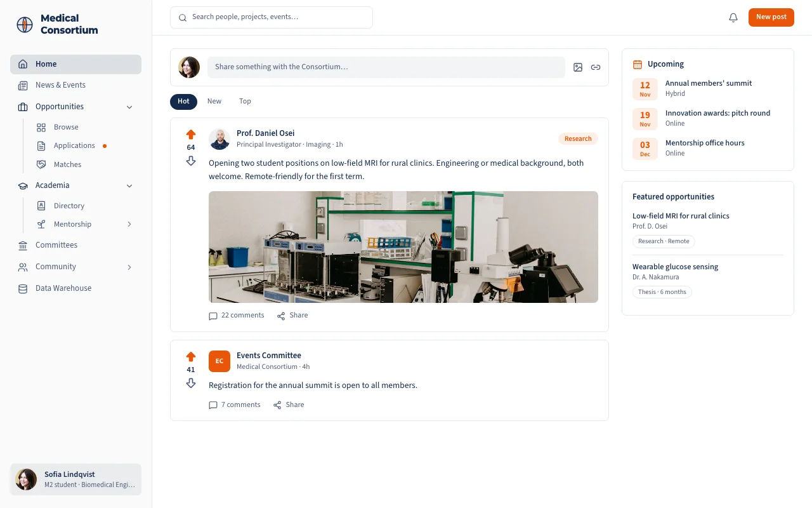Upvote Prof. Daniel Osei's post
Screen dimensions: 812x508
point(191,135)
